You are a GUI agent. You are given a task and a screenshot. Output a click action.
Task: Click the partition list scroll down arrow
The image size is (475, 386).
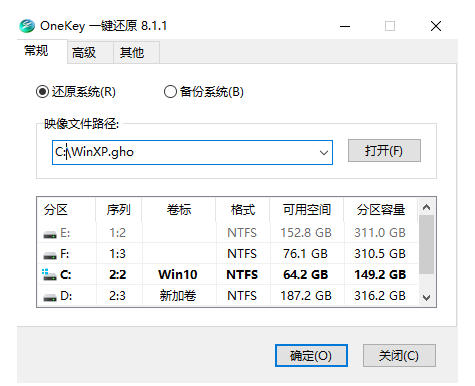426,297
